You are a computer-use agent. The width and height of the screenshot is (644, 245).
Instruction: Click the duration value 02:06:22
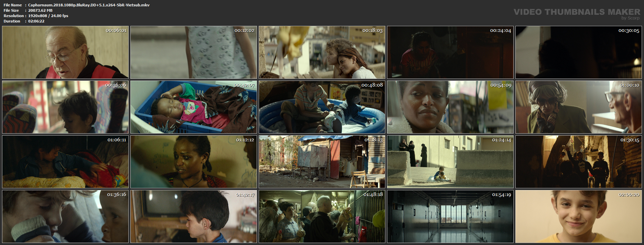coord(36,21)
